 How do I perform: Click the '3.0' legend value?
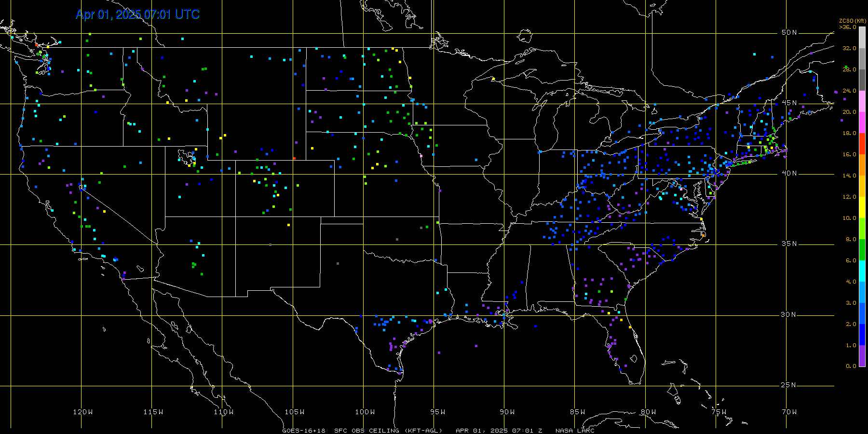851,303
